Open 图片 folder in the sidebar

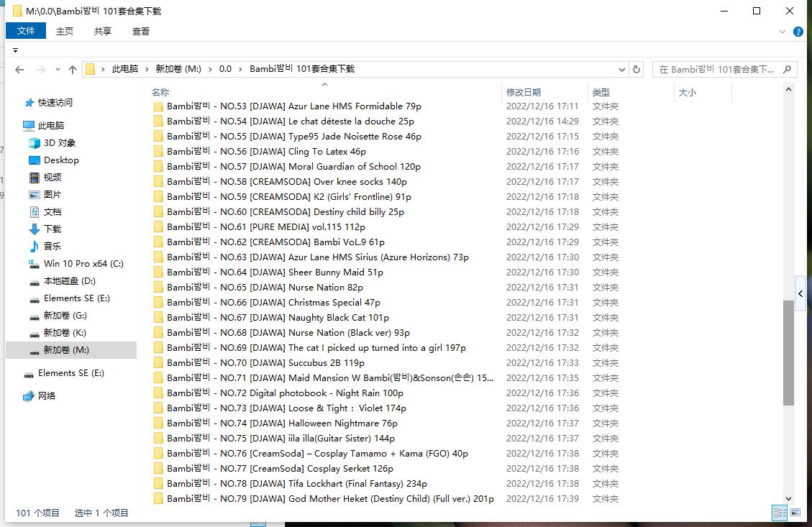tap(45, 195)
